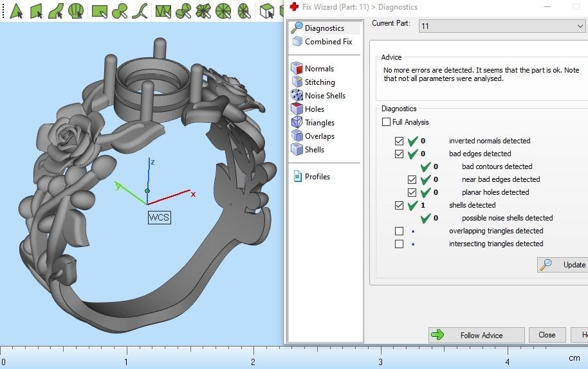
Task: Close the Fix Wizard with Close button
Action: click(547, 335)
